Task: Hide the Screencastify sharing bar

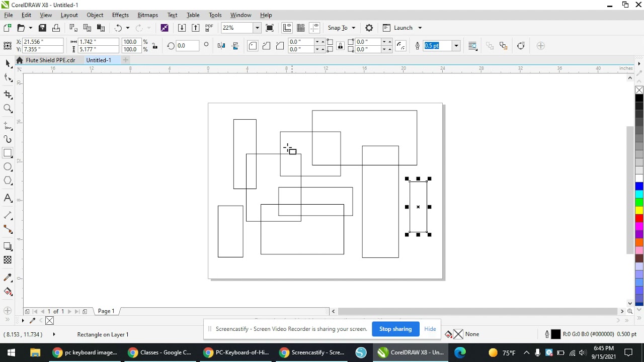Action: (x=430, y=329)
